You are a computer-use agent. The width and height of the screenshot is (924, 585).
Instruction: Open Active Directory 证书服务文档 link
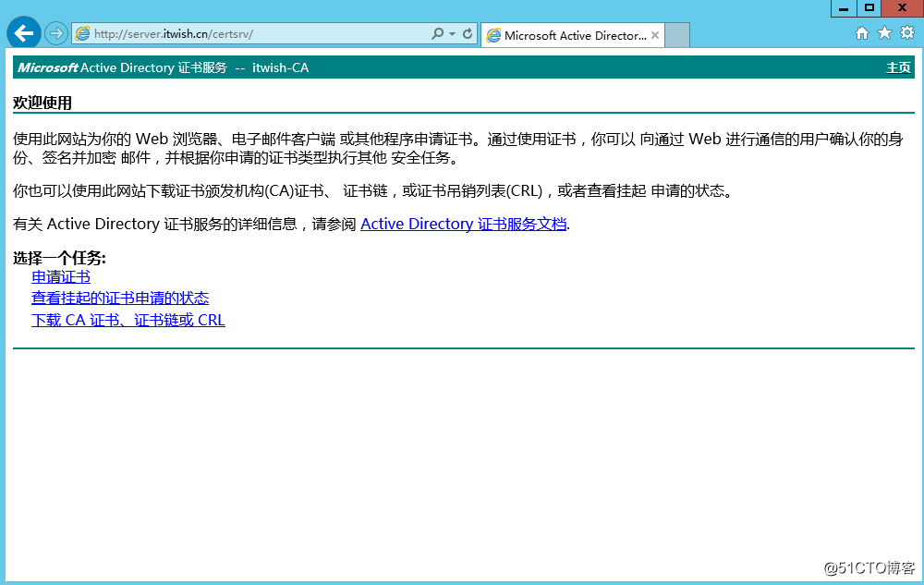pyautogui.click(x=464, y=224)
